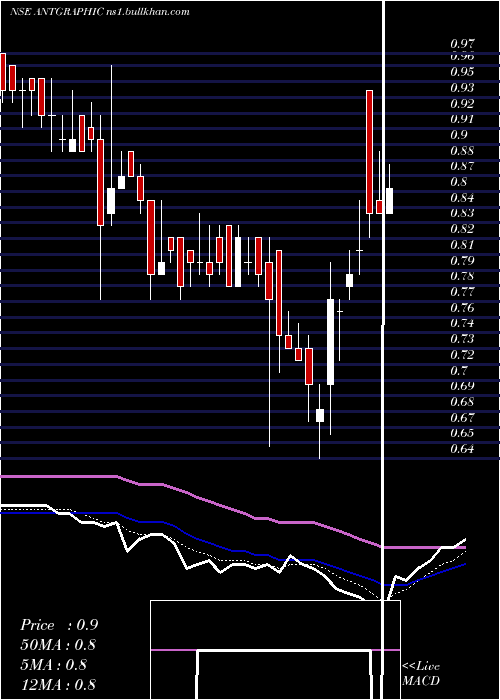Click the 0.84 price axis label

click(462, 197)
